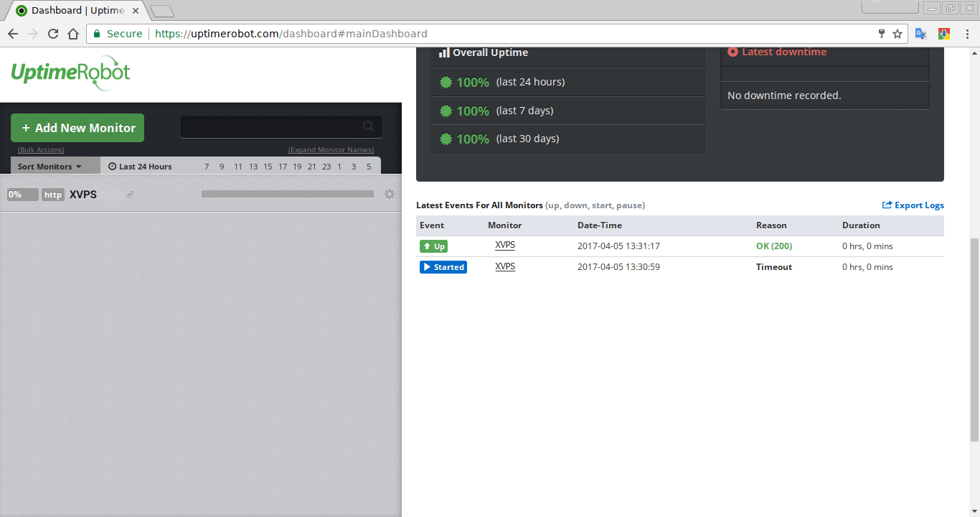Click the OK (200) reason text
Screen dimensions: 980x517
pos(774,246)
